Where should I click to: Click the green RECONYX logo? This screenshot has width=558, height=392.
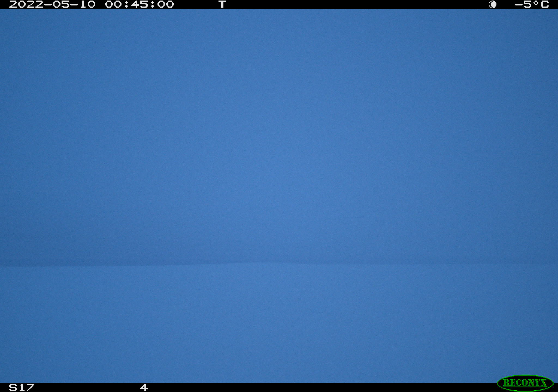click(525, 383)
